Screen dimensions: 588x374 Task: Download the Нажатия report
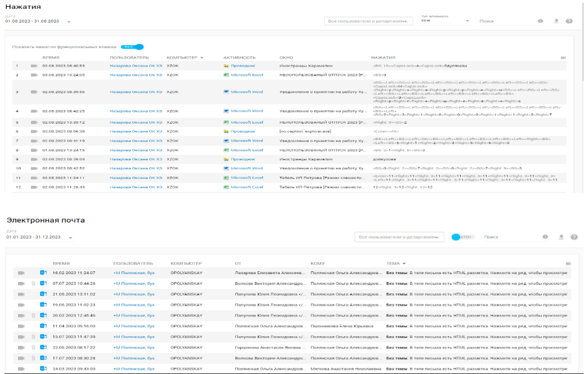557,21
